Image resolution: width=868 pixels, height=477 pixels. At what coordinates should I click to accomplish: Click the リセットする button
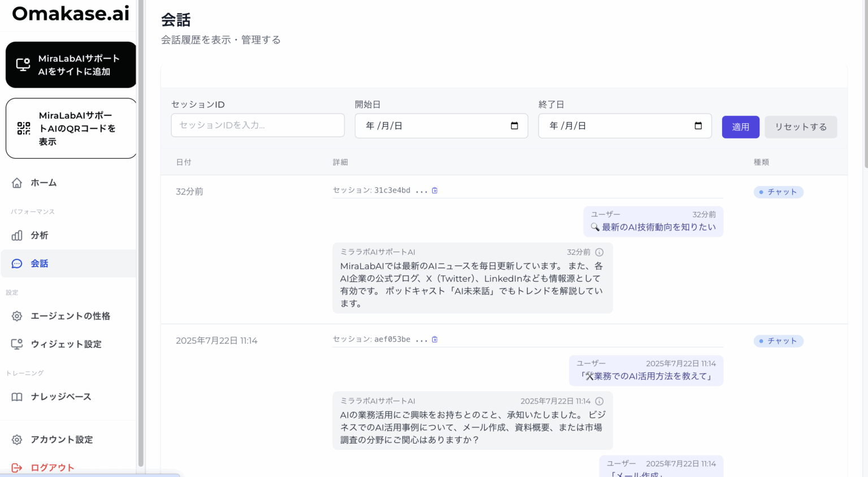pyautogui.click(x=800, y=127)
